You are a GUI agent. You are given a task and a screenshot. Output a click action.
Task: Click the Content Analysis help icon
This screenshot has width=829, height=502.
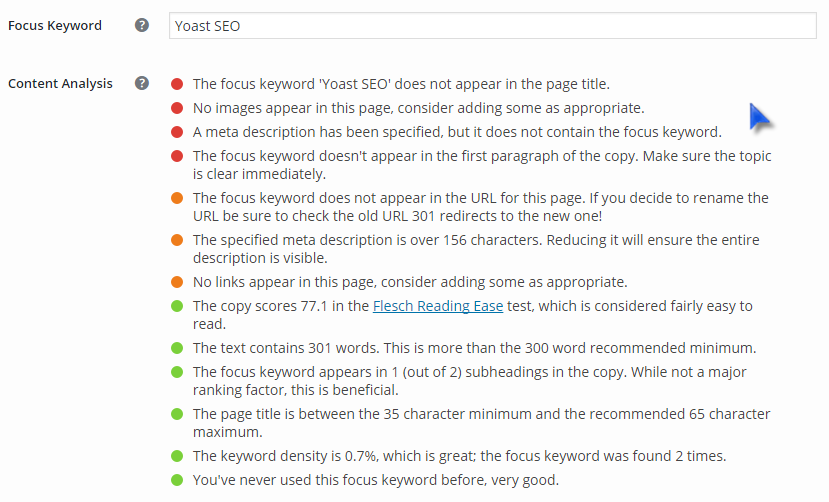click(142, 83)
